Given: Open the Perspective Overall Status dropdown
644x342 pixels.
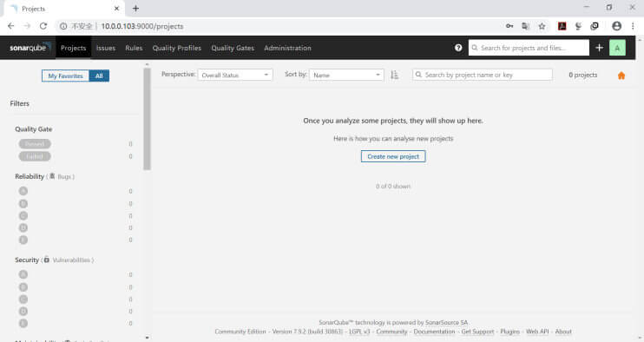Looking at the screenshot, I should point(235,75).
